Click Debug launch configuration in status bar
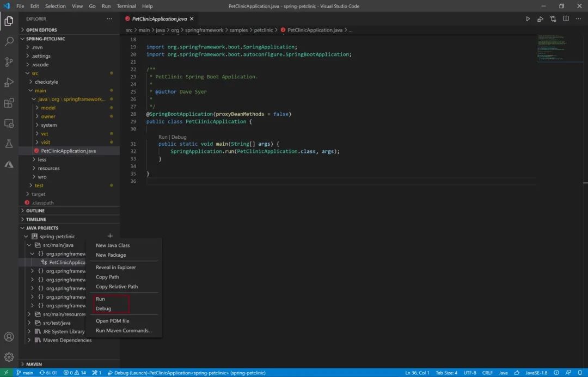 186,373
